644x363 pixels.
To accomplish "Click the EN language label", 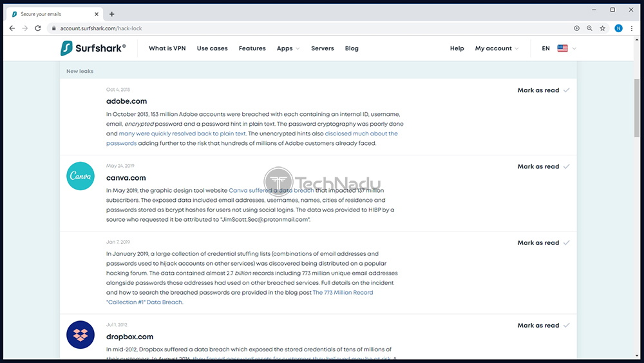I will (545, 48).
